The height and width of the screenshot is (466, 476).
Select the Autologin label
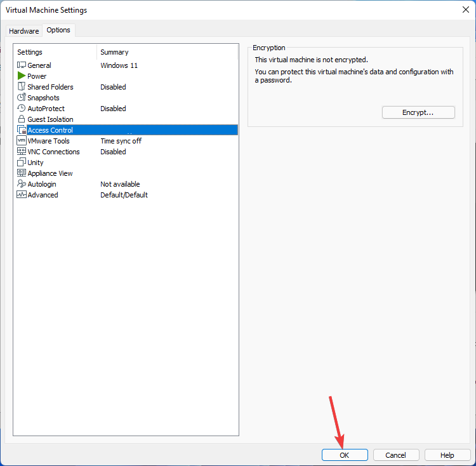pos(42,184)
